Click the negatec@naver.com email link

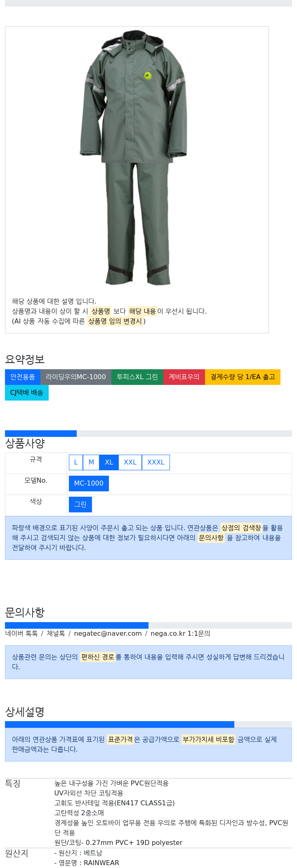[108, 634]
